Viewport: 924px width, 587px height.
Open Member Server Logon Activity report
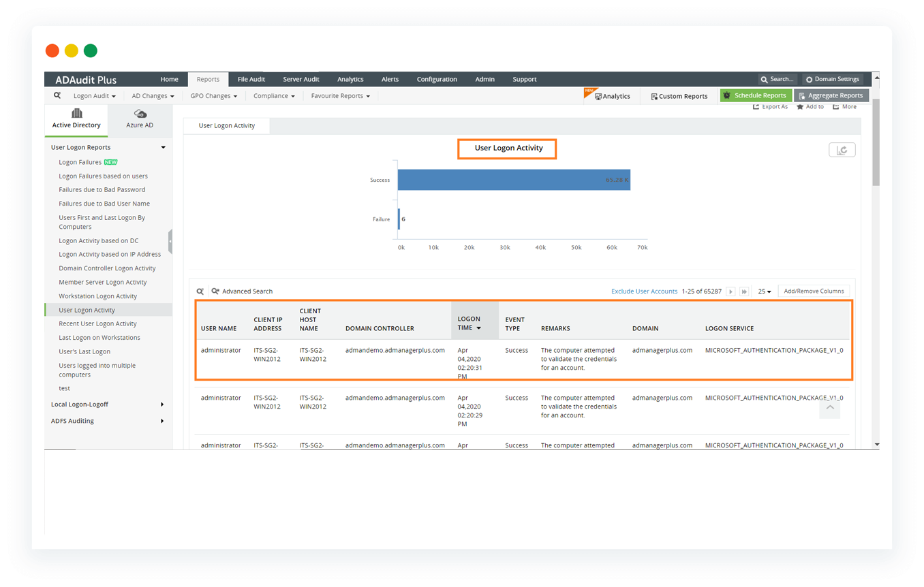click(102, 282)
